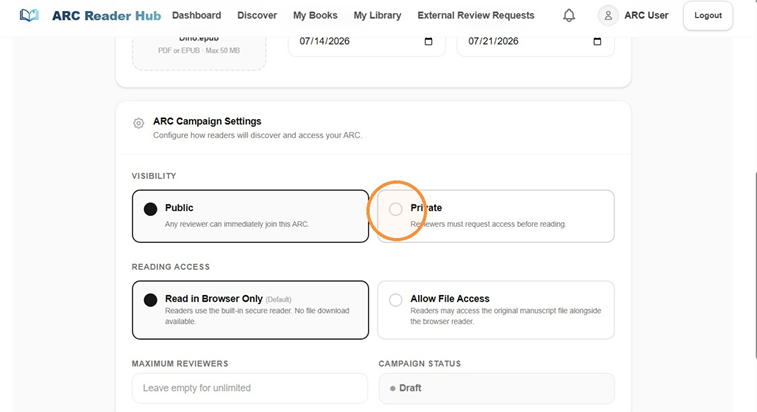Choose Allow File Access option
Image resolution: width=757 pixels, height=412 pixels.
pyautogui.click(x=496, y=310)
